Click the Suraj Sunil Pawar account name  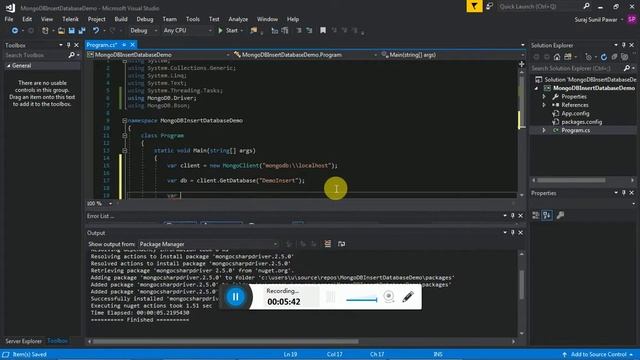tap(596, 20)
